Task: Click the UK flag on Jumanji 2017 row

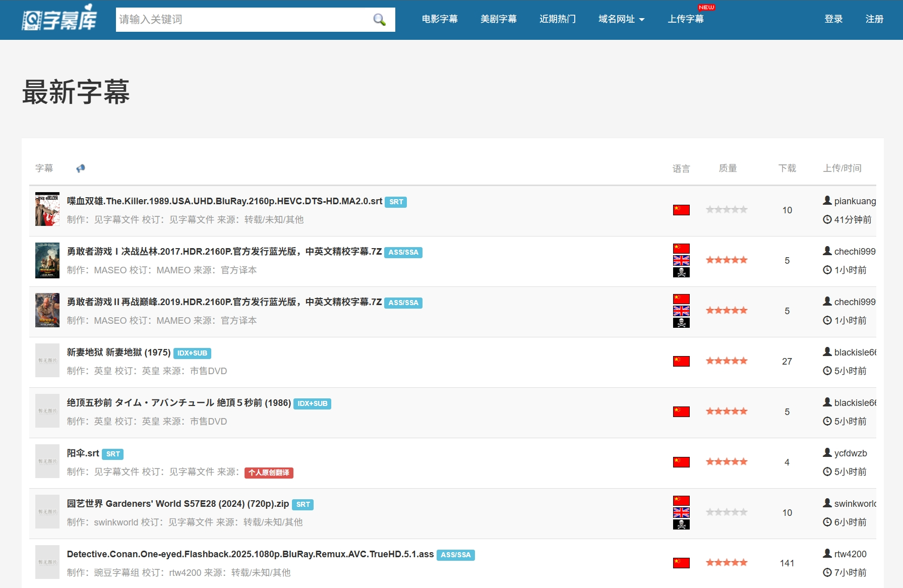Action: pos(681,261)
